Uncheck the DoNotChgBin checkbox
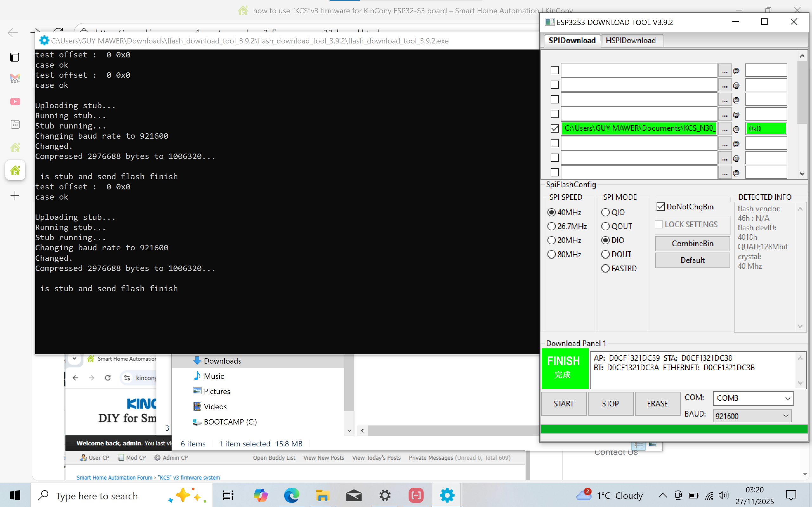Screen dimensions: 812x507 coord(660,207)
